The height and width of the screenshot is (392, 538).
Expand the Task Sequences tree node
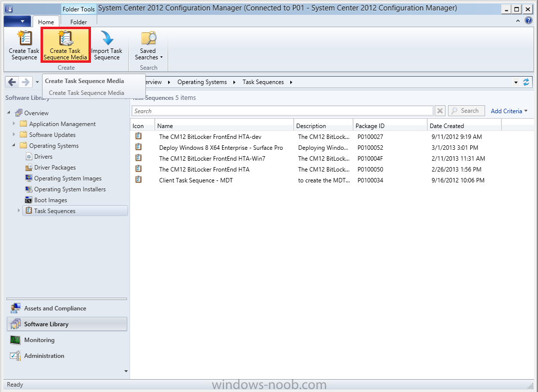click(19, 210)
